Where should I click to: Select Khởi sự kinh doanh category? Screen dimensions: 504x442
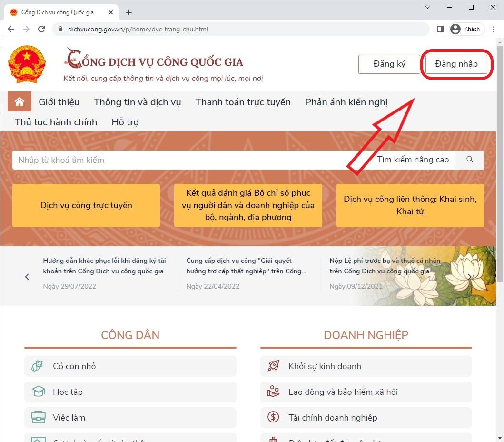click(366, 366)
